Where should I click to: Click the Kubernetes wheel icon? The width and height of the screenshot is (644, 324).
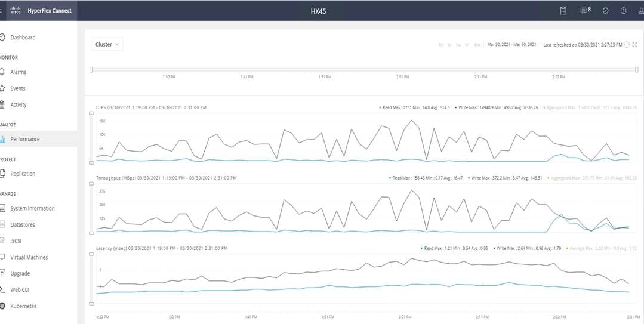click(x=2, y=306)
